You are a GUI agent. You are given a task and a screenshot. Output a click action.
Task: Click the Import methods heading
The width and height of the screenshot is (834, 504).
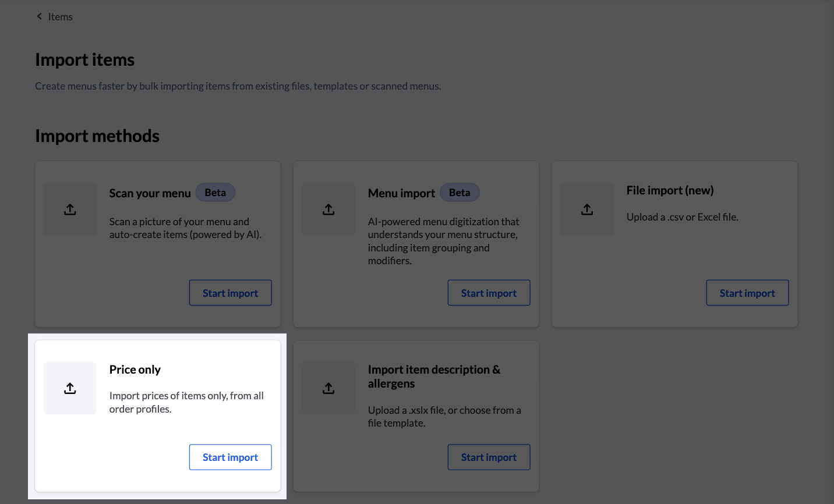tap(97, 136)
